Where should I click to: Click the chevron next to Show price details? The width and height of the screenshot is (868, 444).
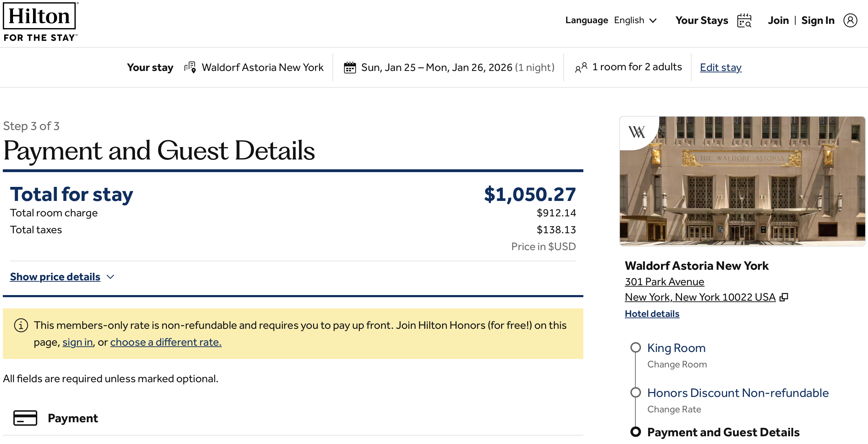[110, 277]
